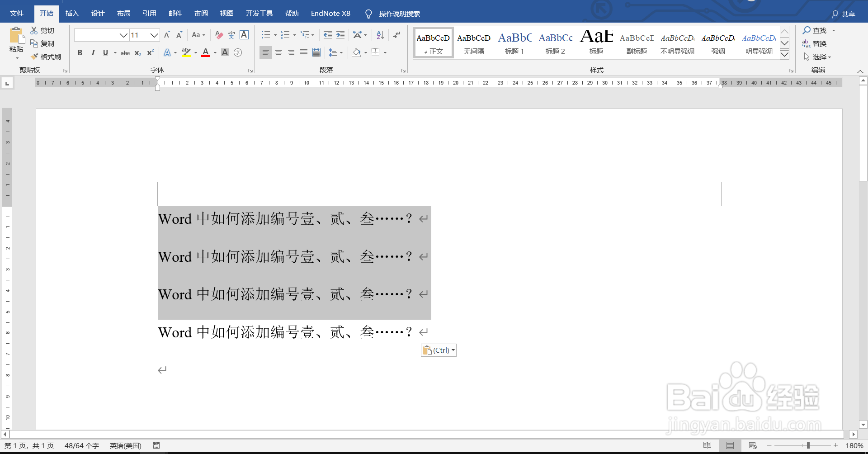Screen dimensions: 868x454
Task: Open the paste options (Ctrl) dropdown
Action: 439,350
